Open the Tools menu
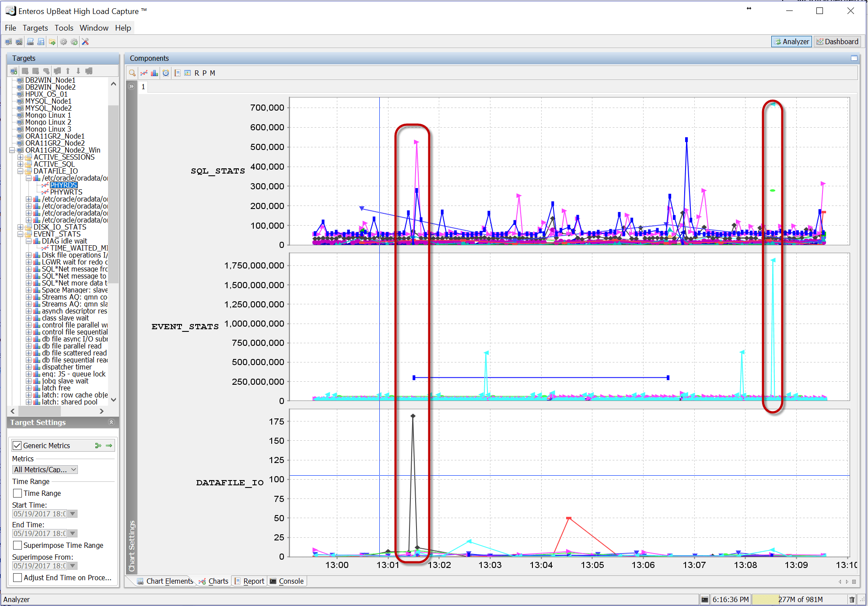 [64, 28]
